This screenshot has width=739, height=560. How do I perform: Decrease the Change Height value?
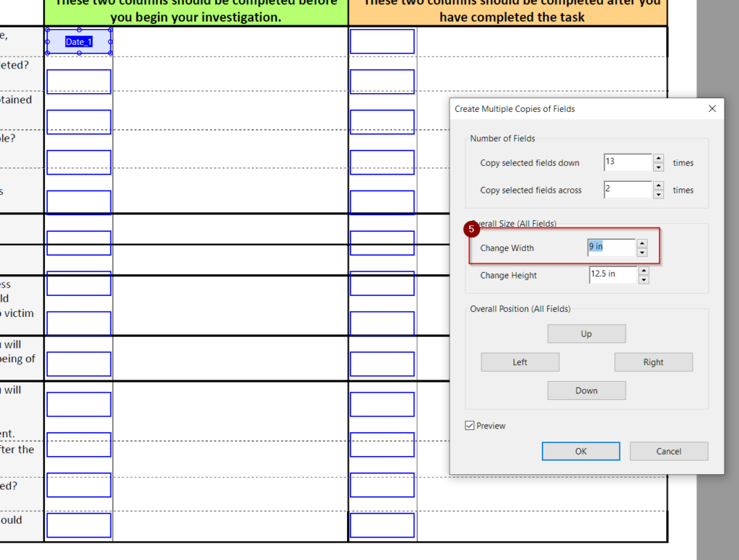[644, 280]
